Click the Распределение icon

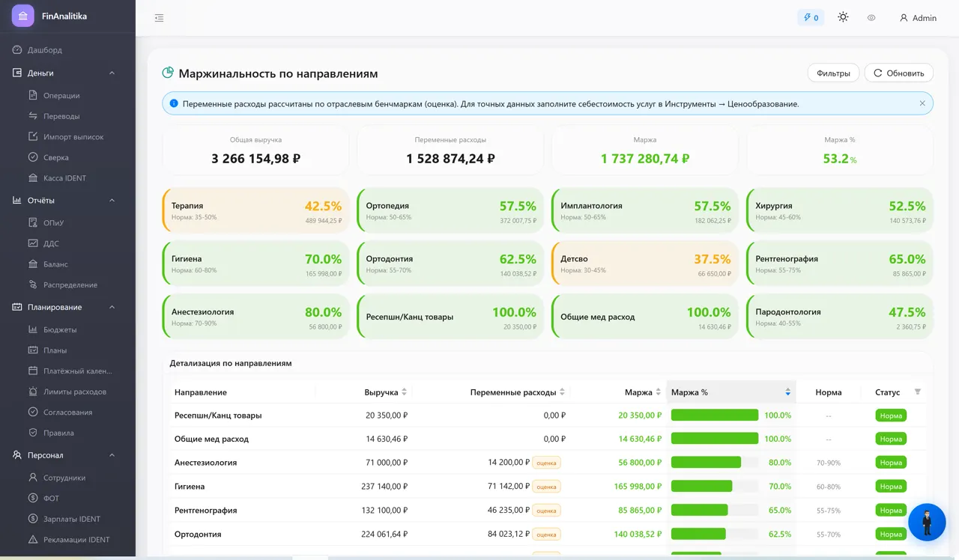pyautogui.click(x=33, y=284)
